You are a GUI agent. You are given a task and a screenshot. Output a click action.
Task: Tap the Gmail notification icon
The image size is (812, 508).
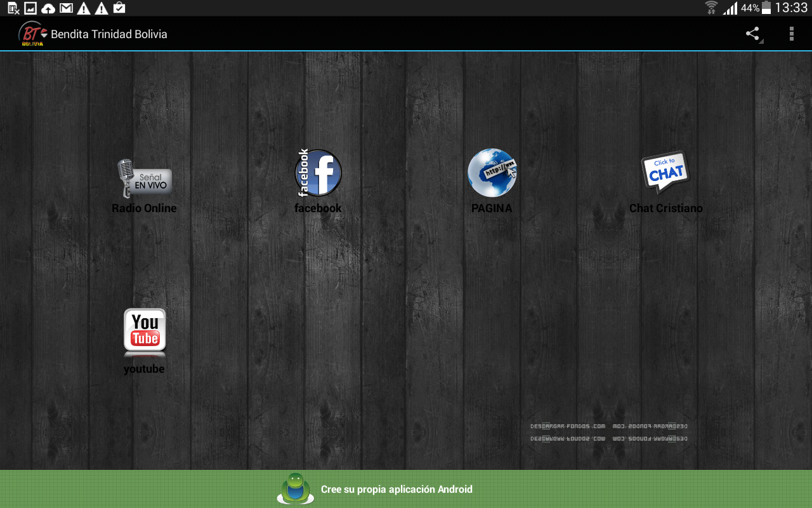[x=66, y=8]
